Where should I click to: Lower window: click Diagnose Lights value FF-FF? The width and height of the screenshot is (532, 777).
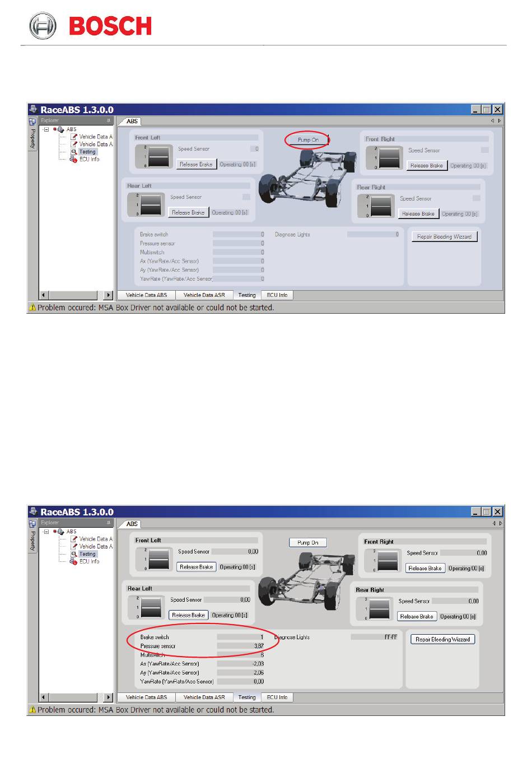(374, 637)
